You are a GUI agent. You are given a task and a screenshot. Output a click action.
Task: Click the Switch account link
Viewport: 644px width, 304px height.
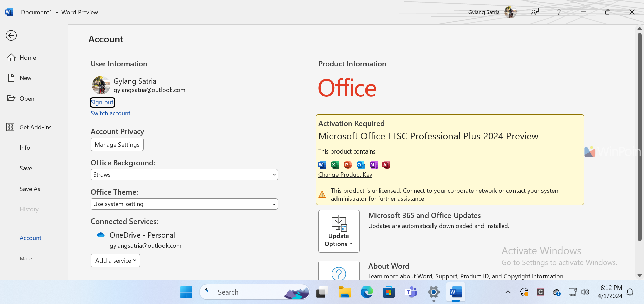point(111,113)
